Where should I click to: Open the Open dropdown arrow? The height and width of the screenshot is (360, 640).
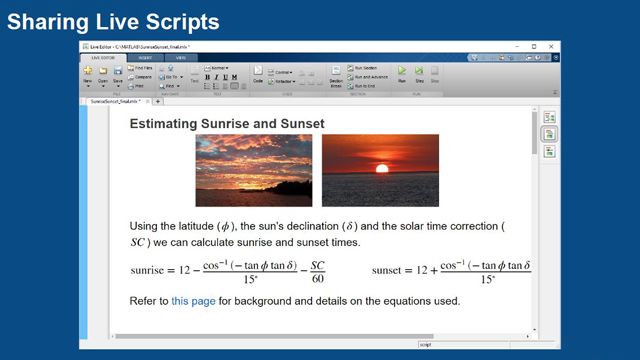tap(103, 86)
